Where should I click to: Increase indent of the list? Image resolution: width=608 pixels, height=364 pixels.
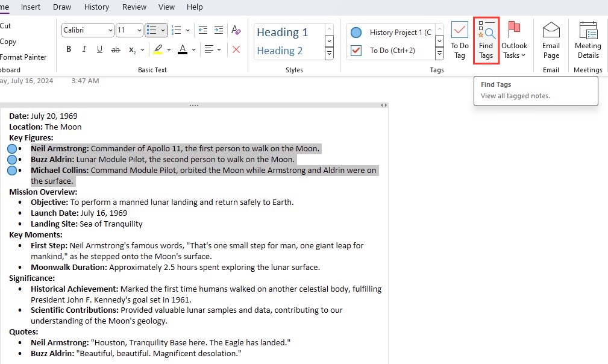coord(219,30)
